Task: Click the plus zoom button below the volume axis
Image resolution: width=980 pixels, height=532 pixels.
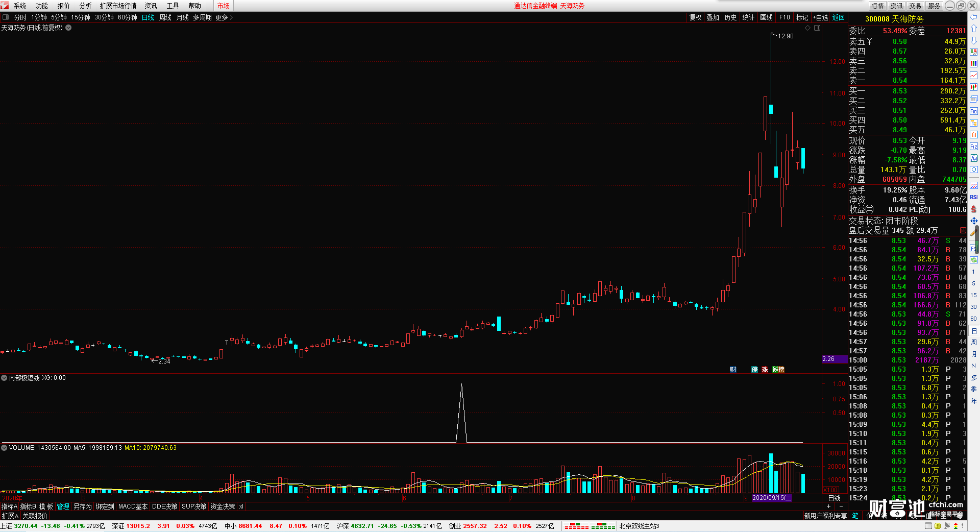Action: coord(828,506)
